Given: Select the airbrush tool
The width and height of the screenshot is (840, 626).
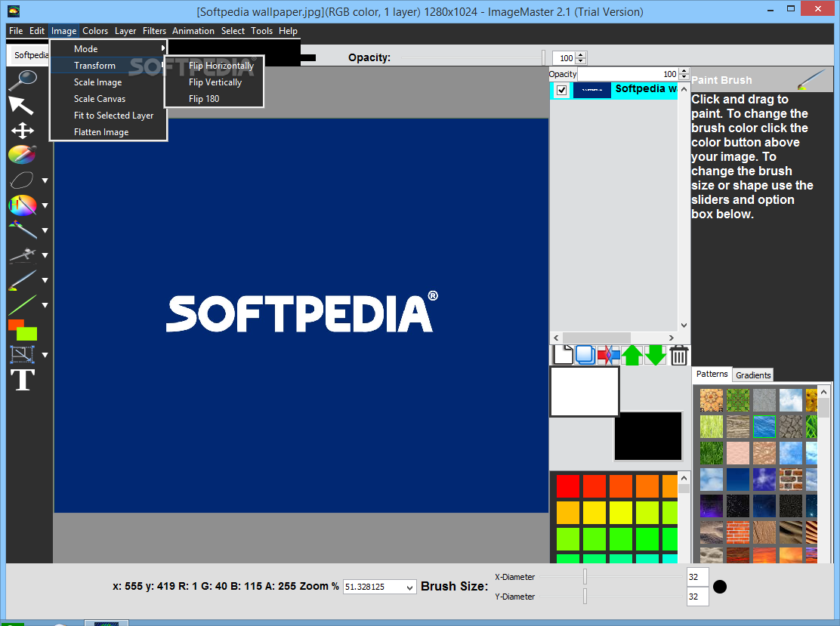Looking at the screenshot, I should 23,255.
